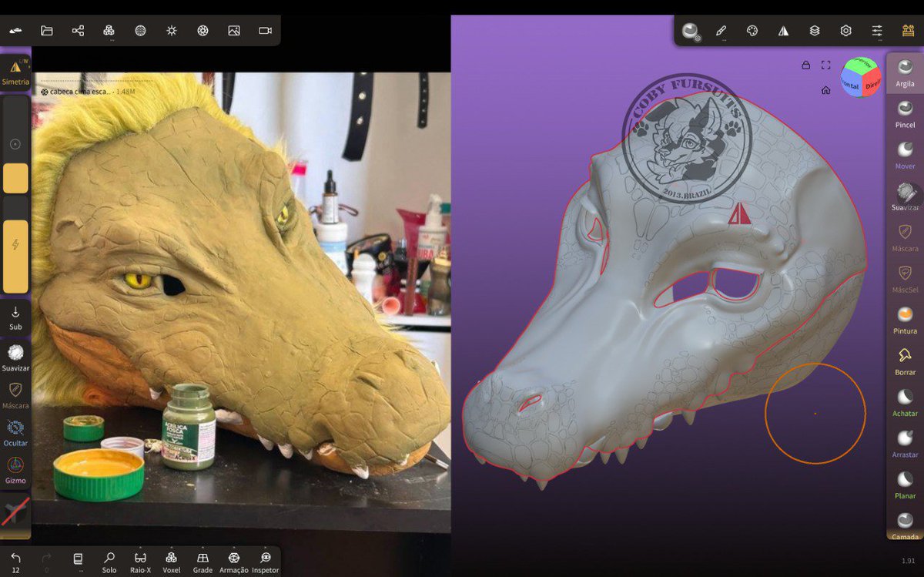Viewport: 924px width, 577px height.
Task: Open the gear settings menu
Action: 845,31
